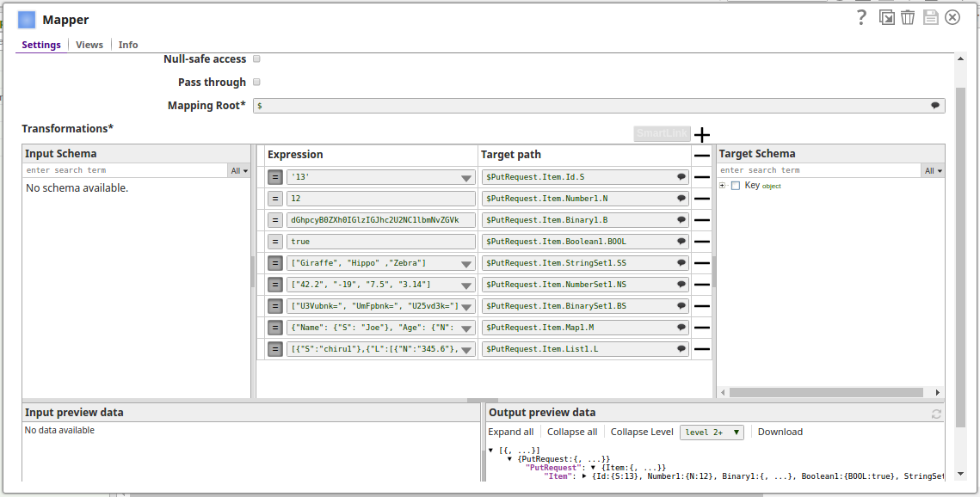The width and height of the screenshot is (980, 497).
Task: Focus the Target Schema search field
Action: 819,170
